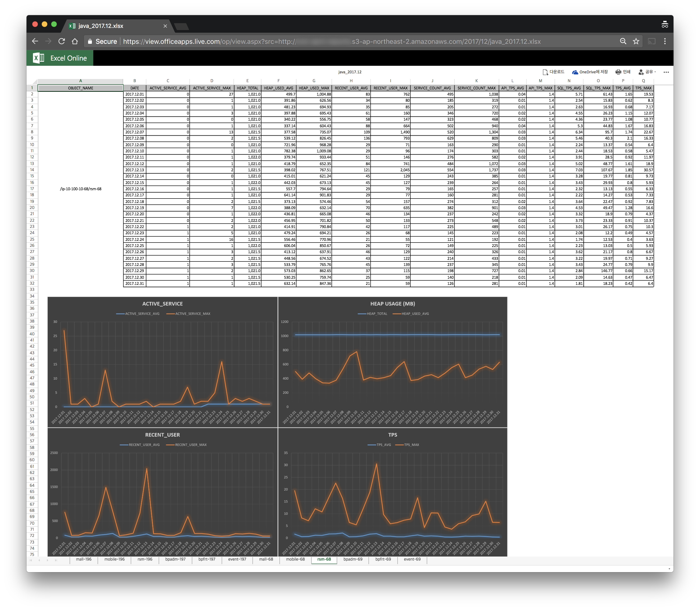The width and height of the screenshot is (700, 610).
Task: Click the browser home icon
Action: (75, 42)
